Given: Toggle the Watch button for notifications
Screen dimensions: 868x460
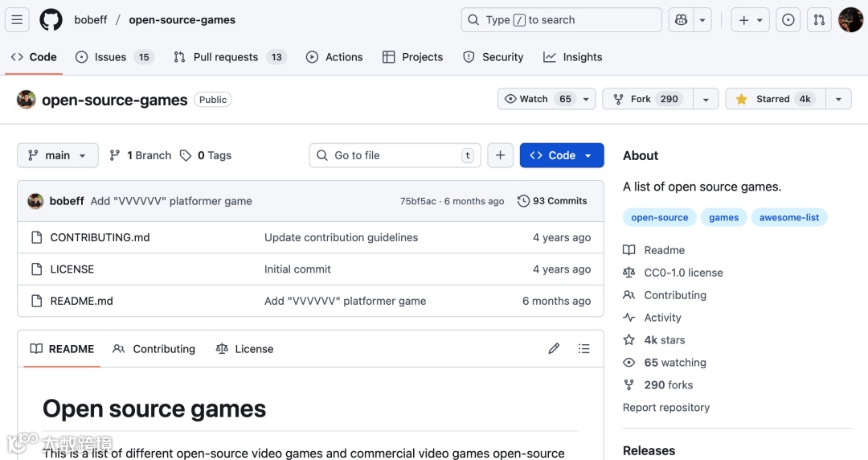Looking at the screenshot, I should 538,99.
